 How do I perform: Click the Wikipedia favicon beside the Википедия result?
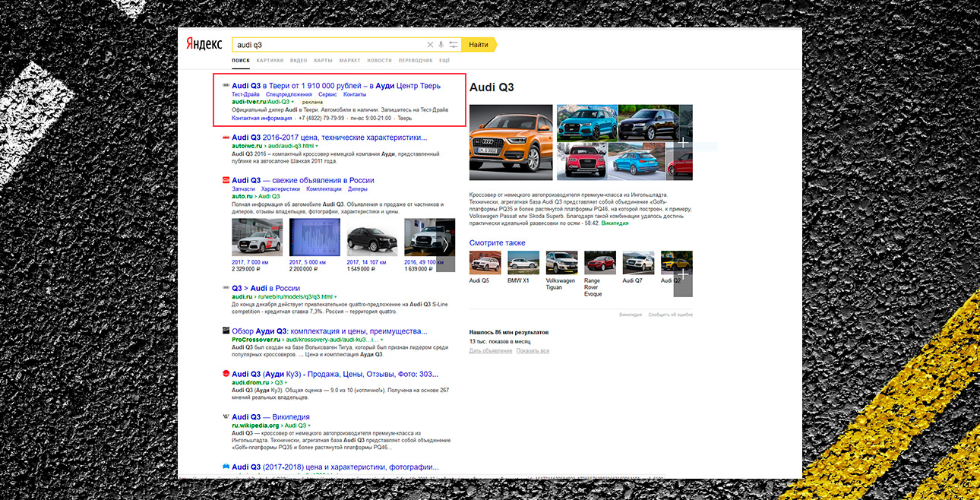pos(226,417)
